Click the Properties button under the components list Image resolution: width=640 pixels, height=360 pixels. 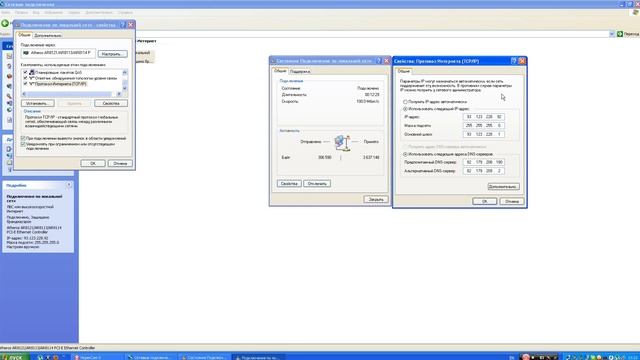[111, 103]
